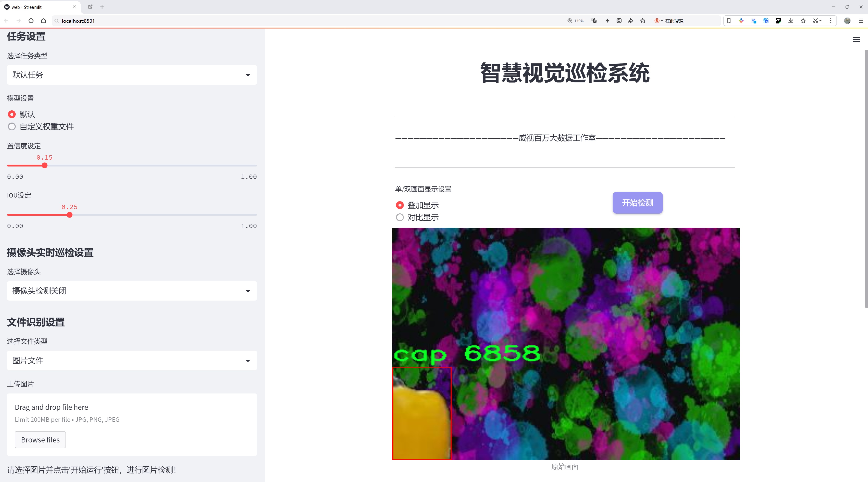Select 自定义权重文件 model option
868x482 pixels.
point(12,127)
